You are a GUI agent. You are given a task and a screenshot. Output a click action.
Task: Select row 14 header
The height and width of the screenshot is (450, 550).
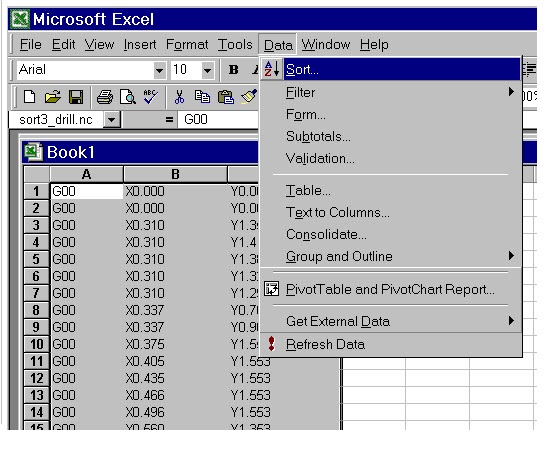36,412
